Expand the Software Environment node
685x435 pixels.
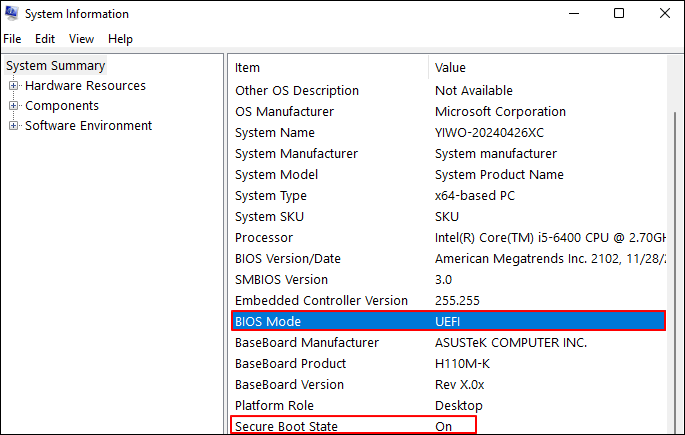coord(14,126)
